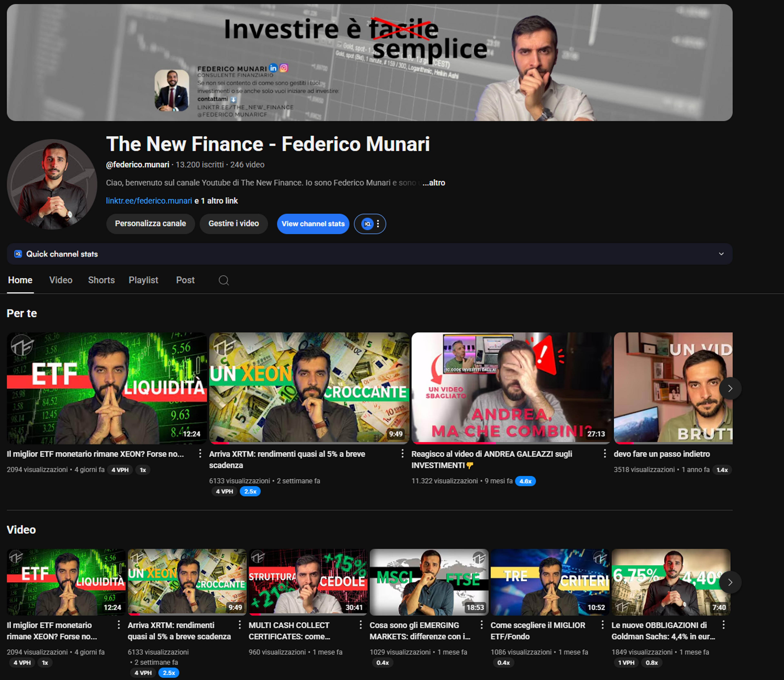Screen dimensions: 784x680
Task: Switch to the Video tab
Action: click(x=61, y=280)
